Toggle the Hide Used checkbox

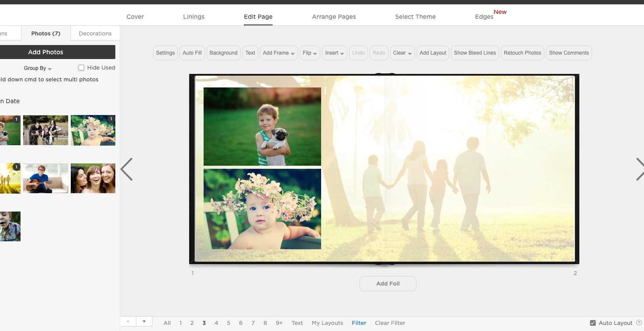(x=81, y=68)
